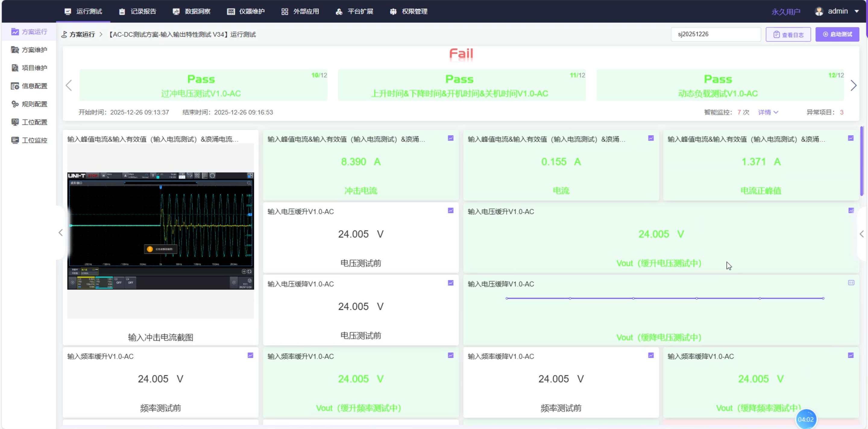Toggle chart view on Vout（缓升电压测试中）card
Viewport: 868px width, 429px height.
pos(851,211)
